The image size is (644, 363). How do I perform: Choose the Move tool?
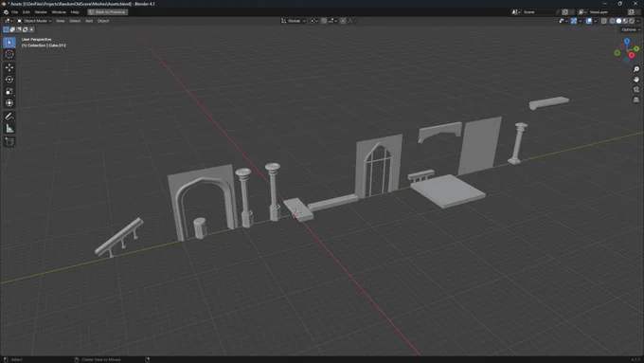[9, 67]
